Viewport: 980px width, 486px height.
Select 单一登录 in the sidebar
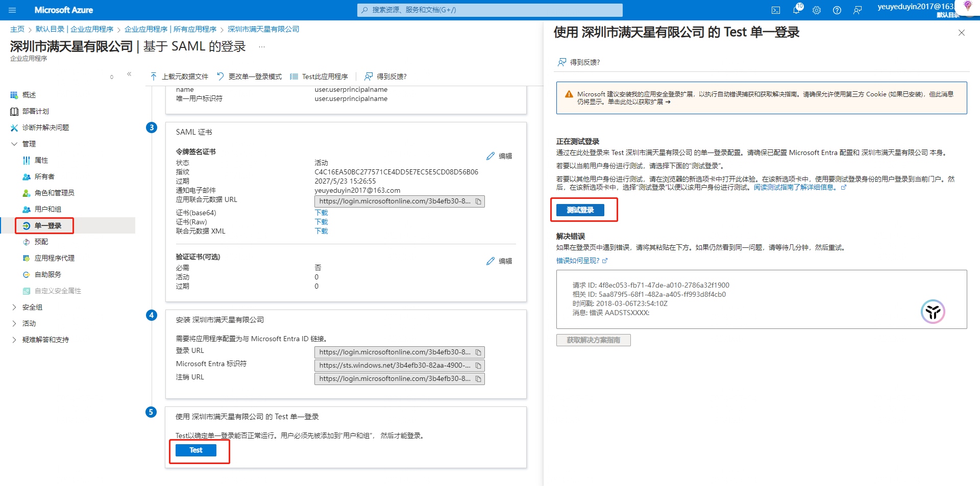(48, 225)
